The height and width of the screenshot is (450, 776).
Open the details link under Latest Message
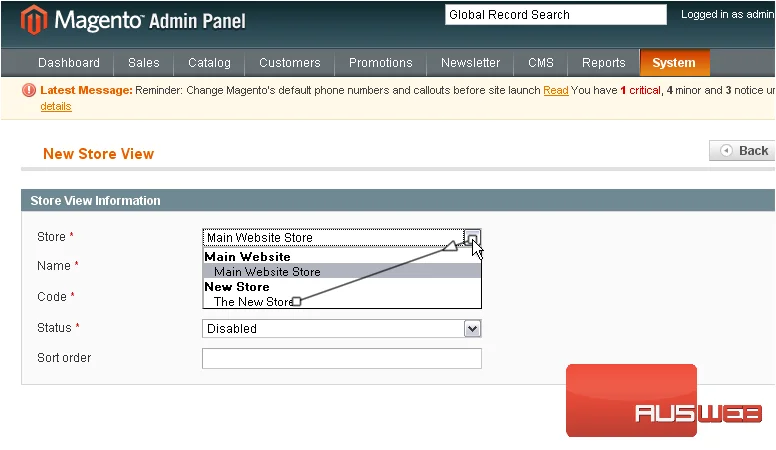(x=56, y=106)
